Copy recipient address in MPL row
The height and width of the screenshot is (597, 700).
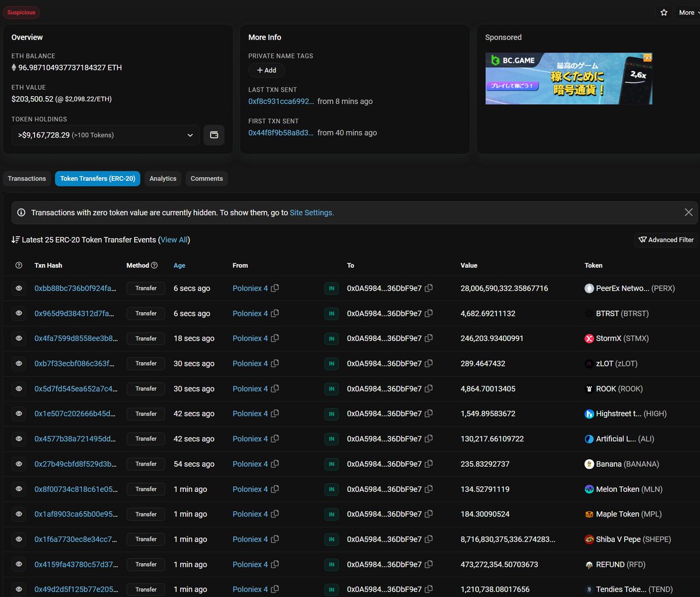[429, 514]
